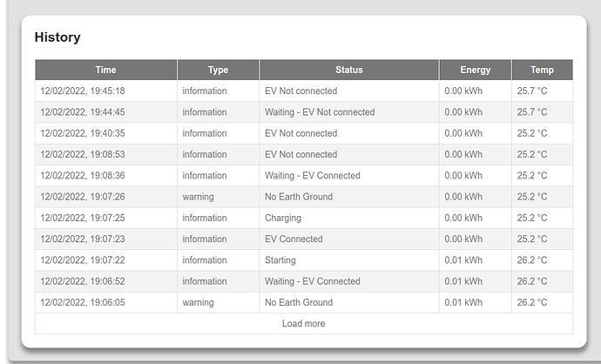Viewport: 601px width, 364px height.
Task: Select the Type column header
Action: click(x=218, y=70)
